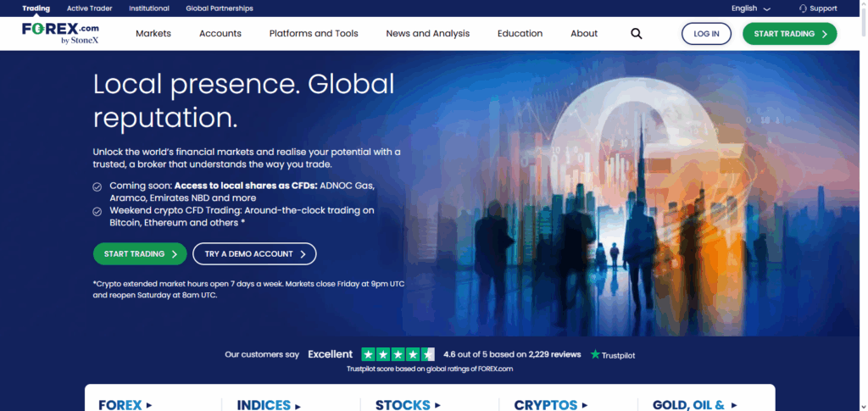This screenshot has height=411, width=868.
Task: Click the STOCKS category heading
Action: [403, 405]
